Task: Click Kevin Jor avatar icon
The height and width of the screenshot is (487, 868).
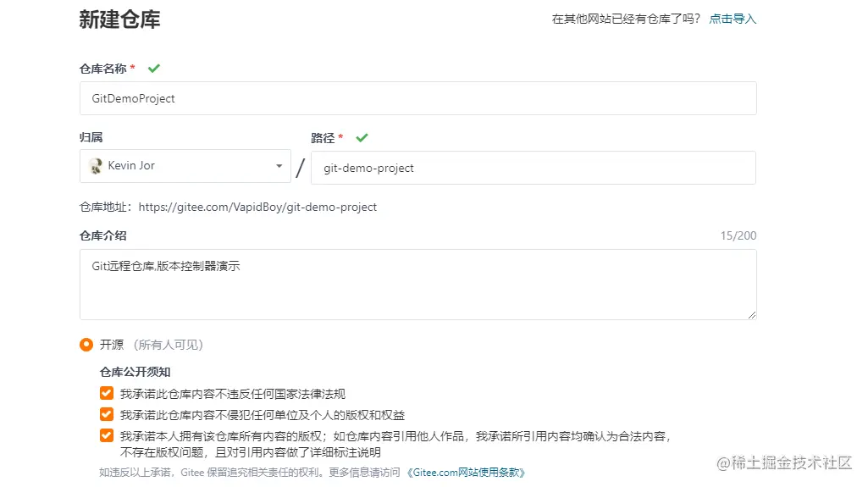Action: (x=96, y=166)
